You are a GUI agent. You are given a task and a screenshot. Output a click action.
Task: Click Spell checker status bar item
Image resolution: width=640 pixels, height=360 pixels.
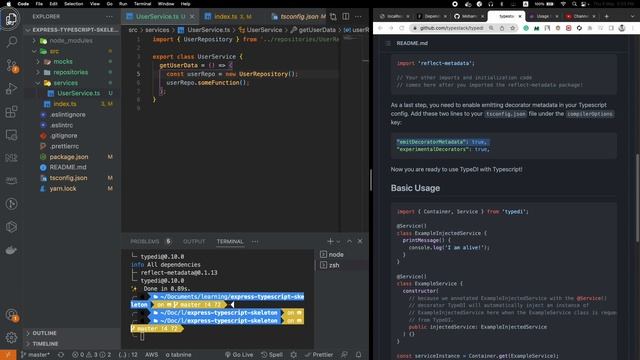click(272, 355)
